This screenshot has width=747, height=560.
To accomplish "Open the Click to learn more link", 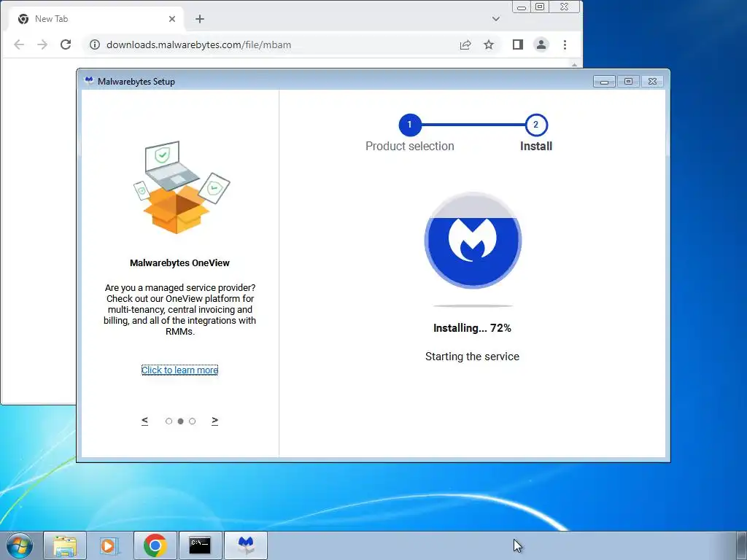I will (179, 370).
